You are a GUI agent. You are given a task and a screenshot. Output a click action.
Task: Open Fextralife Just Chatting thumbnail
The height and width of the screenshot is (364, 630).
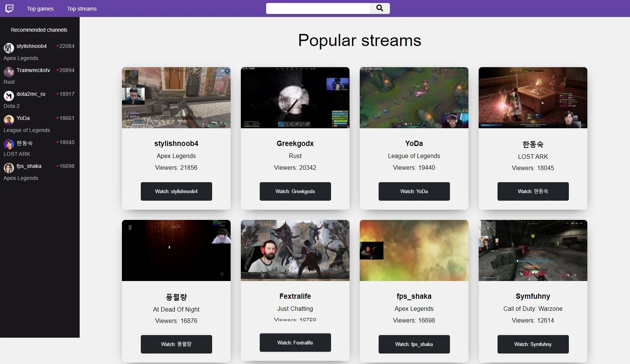tap(295, 250)
